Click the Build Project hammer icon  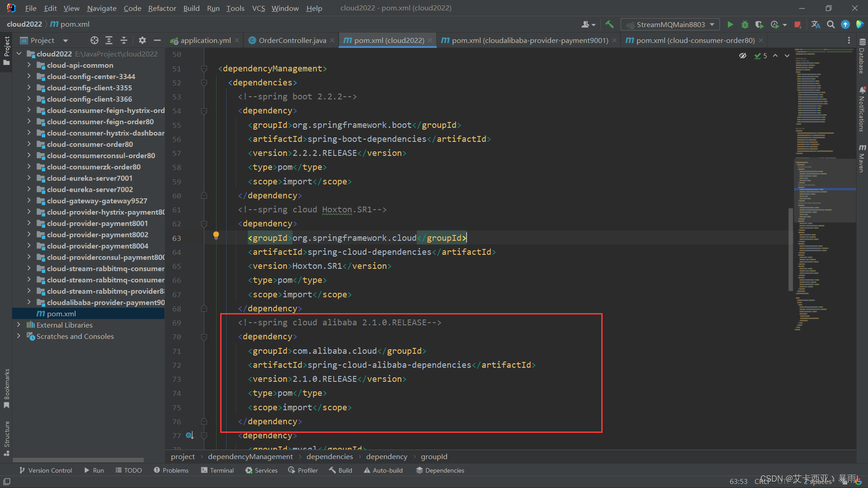609,24
